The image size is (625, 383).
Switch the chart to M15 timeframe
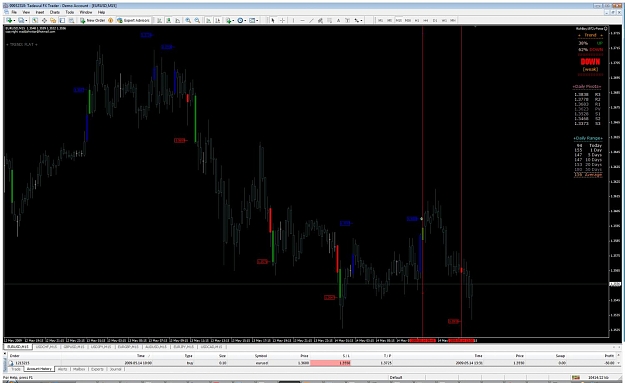point(399,20)
